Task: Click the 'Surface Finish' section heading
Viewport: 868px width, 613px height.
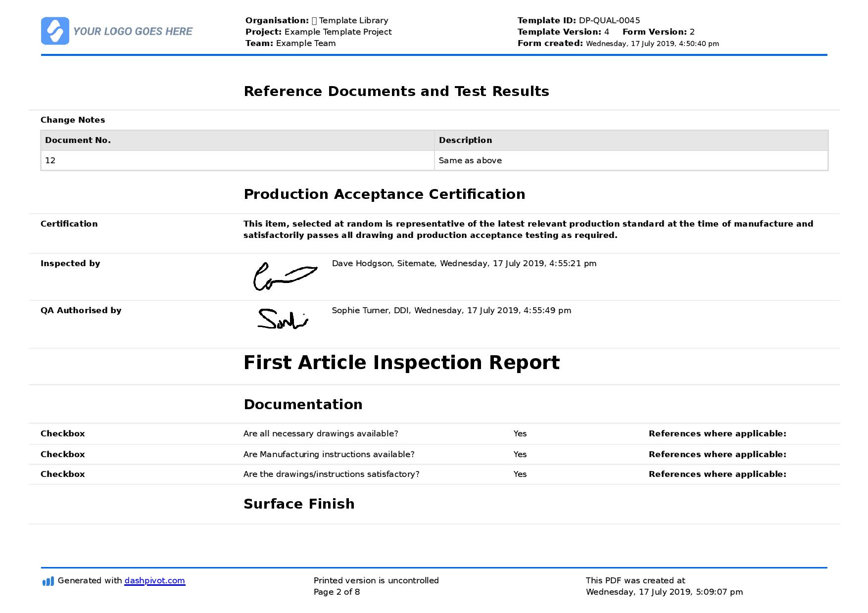Action: point(299,504)
